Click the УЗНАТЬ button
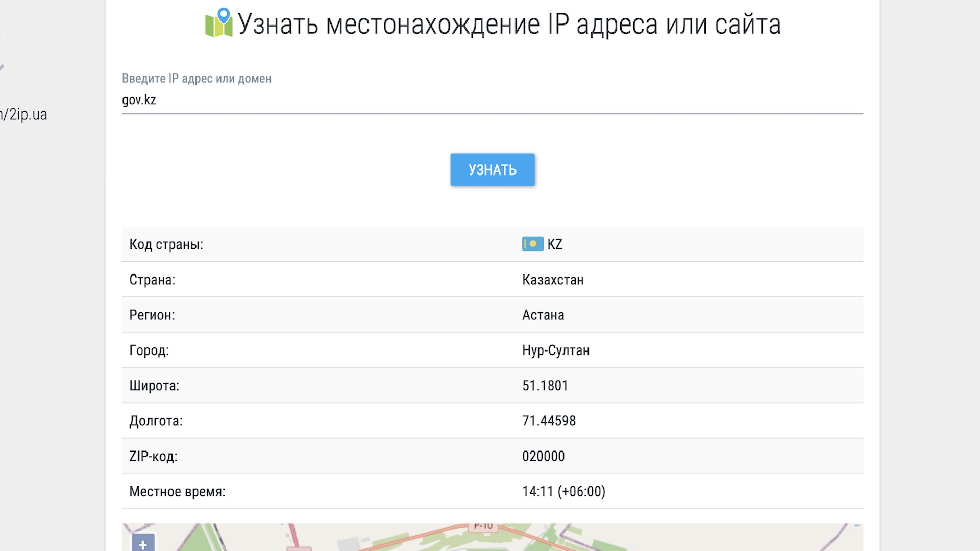This screenshot has height=551, width=980. [493, 169]
